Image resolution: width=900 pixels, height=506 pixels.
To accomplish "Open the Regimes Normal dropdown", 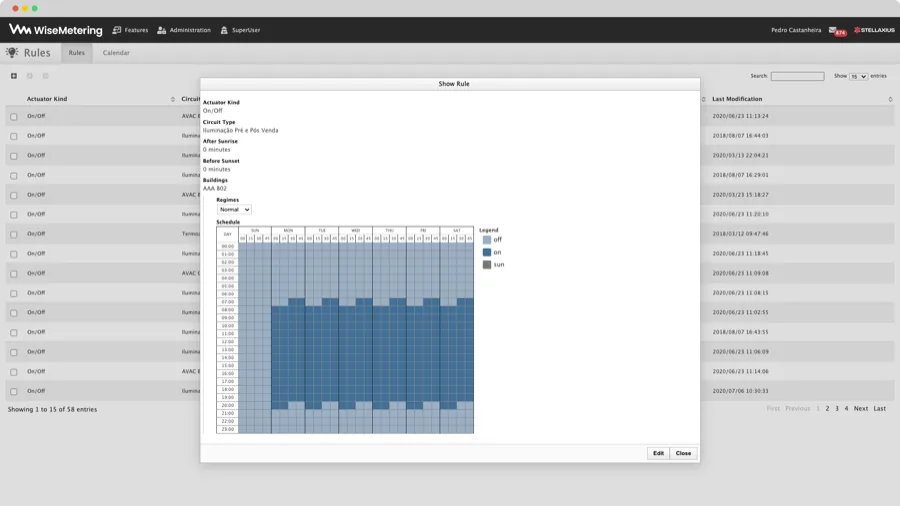I will tap(234, 209).
